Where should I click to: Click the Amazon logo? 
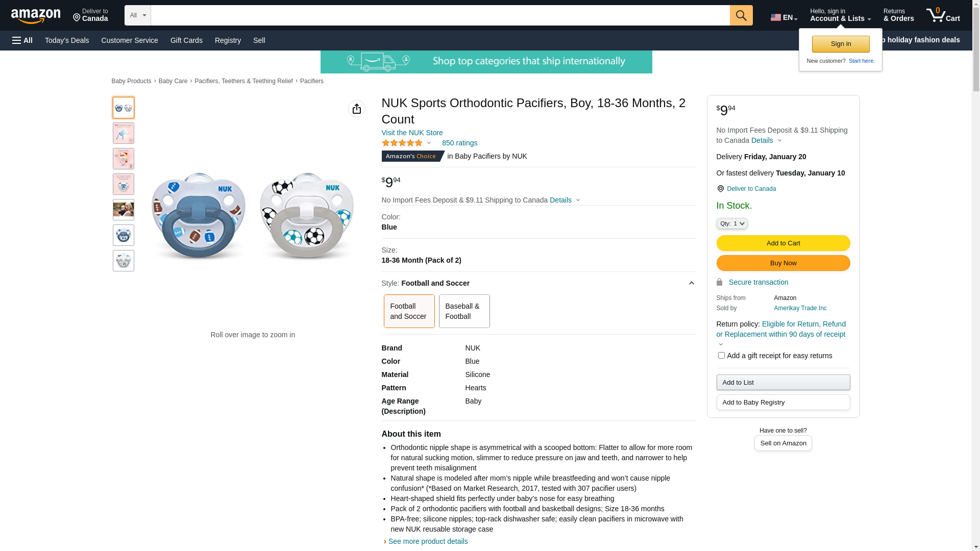[x=36, y=16]
